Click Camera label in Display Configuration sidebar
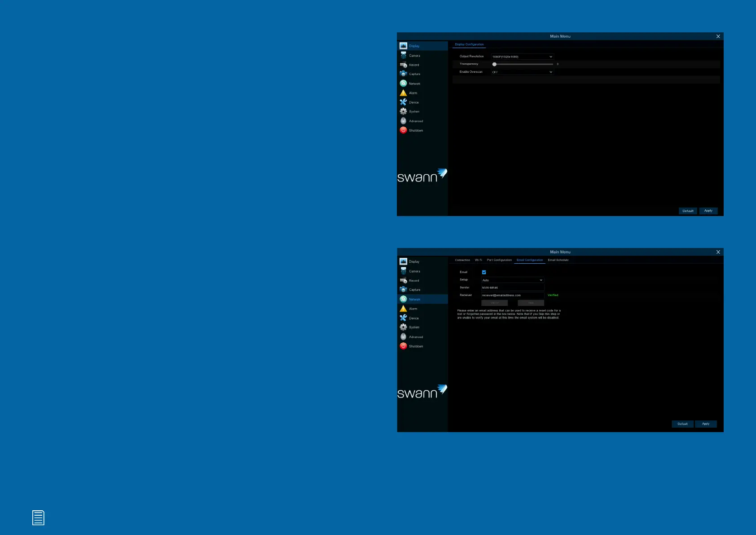Screen dimensions: 756x535 [x=414, y=56]
